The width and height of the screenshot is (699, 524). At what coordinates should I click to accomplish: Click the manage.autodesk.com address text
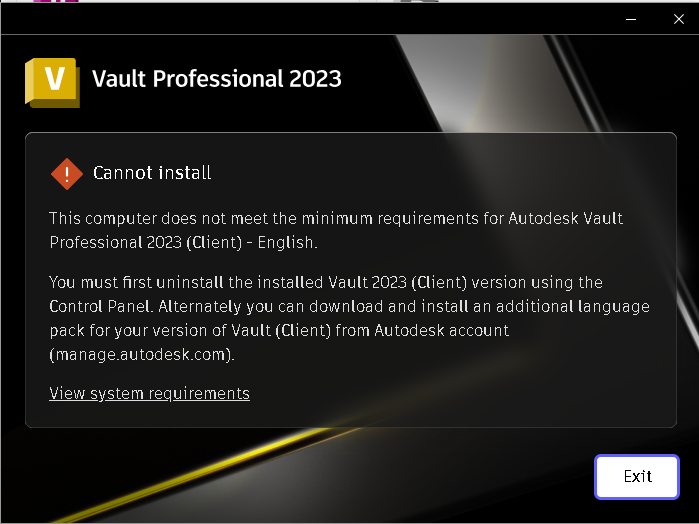142,354
